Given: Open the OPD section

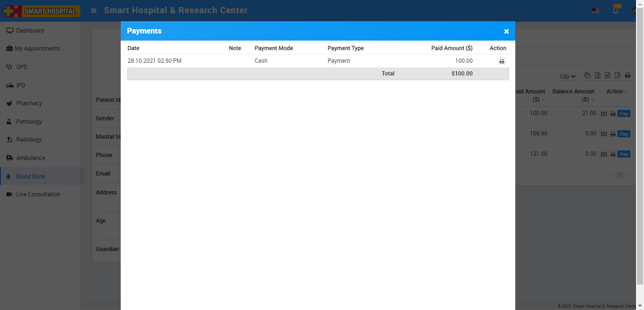Looking at the screenshot, I should (x=22, y=67).
